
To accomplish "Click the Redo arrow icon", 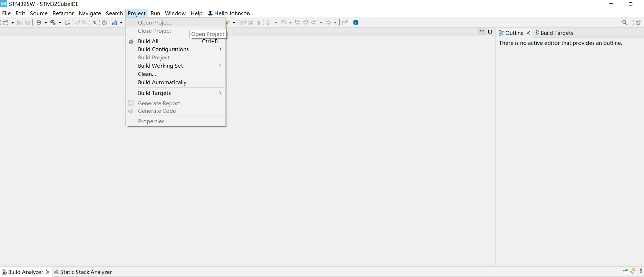I will (x=85, y=23).
